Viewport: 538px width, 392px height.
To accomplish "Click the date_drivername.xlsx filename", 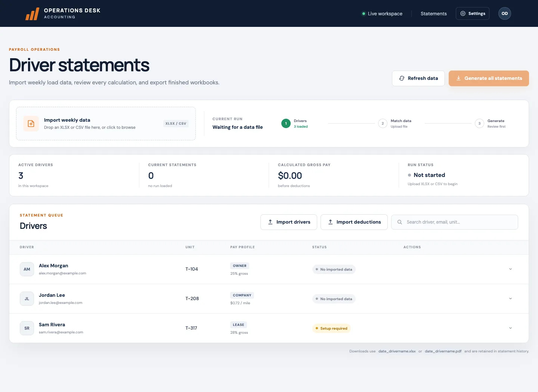I will (x=397, y=351).
